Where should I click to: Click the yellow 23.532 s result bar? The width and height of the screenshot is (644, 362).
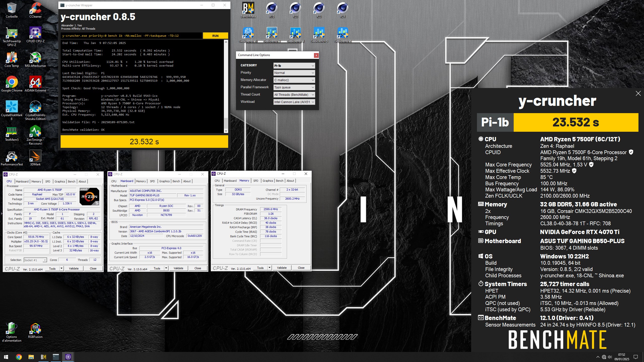click(x=144, y=142)
